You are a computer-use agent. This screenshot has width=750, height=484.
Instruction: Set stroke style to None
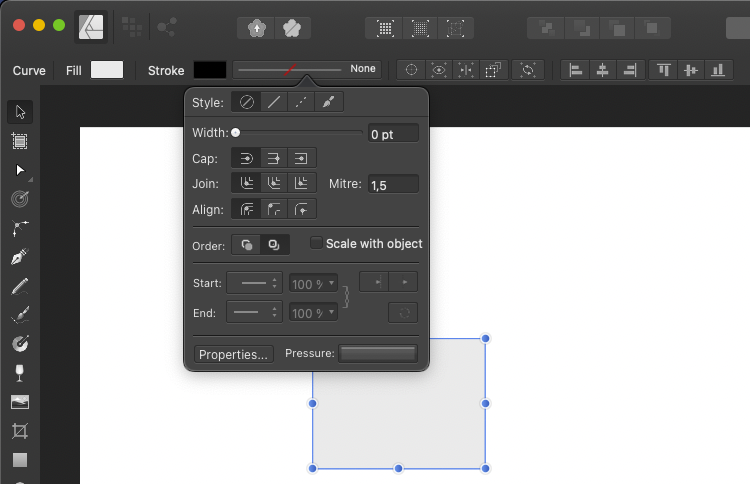tap(246, 102)
